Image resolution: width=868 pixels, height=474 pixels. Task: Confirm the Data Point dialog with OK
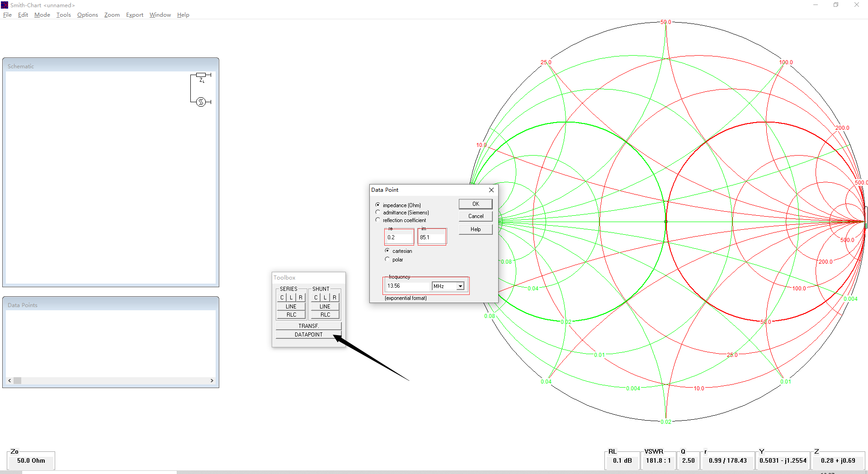(x=476, y=204)
